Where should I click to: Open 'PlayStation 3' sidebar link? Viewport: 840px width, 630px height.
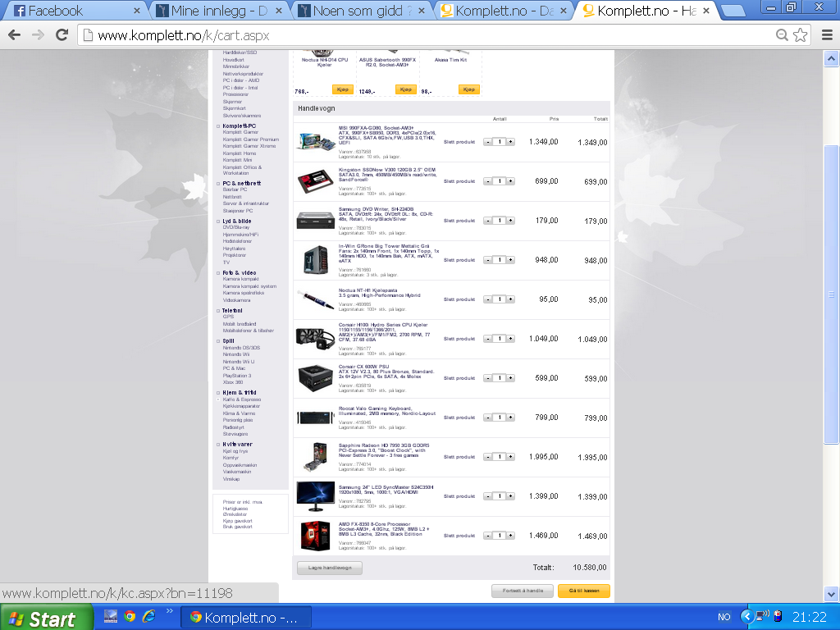click(x=237, y=376)
